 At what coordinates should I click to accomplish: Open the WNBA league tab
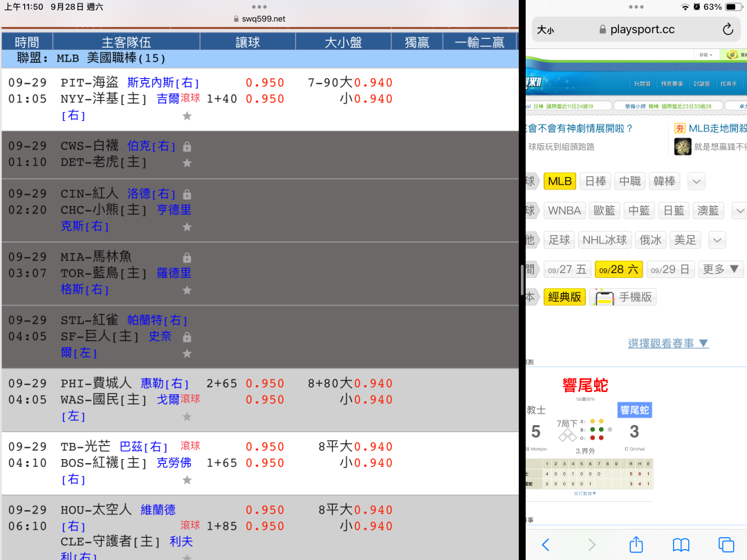(x=564, y=210)
